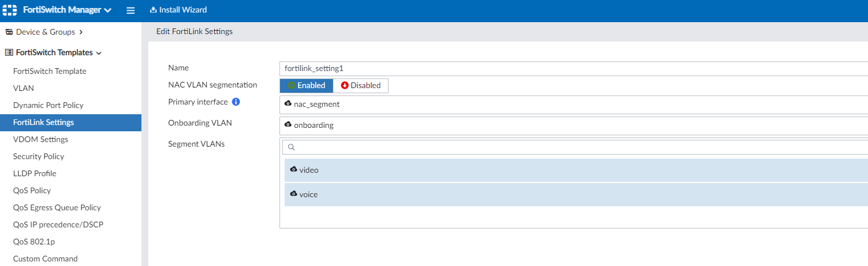The image size is (868, 266).
Task: Open the FortiSwitch Manager module dropdown
Action: coord(67,10)
